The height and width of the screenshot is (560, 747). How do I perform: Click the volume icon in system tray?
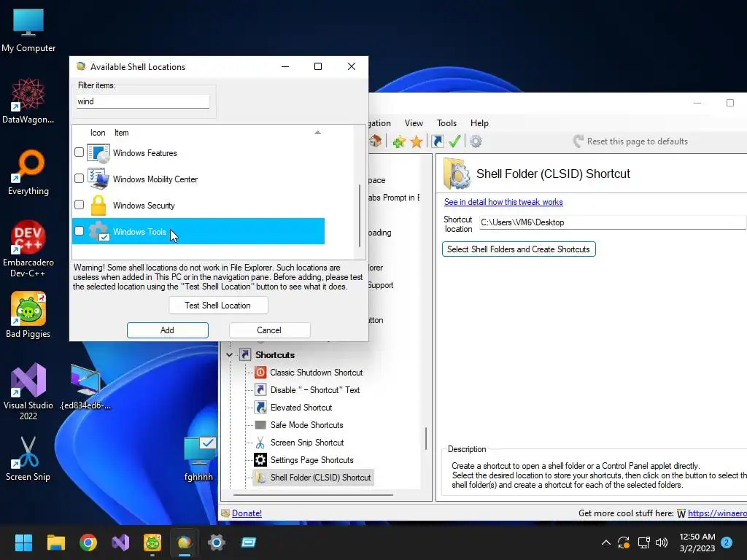pos(662,542)
